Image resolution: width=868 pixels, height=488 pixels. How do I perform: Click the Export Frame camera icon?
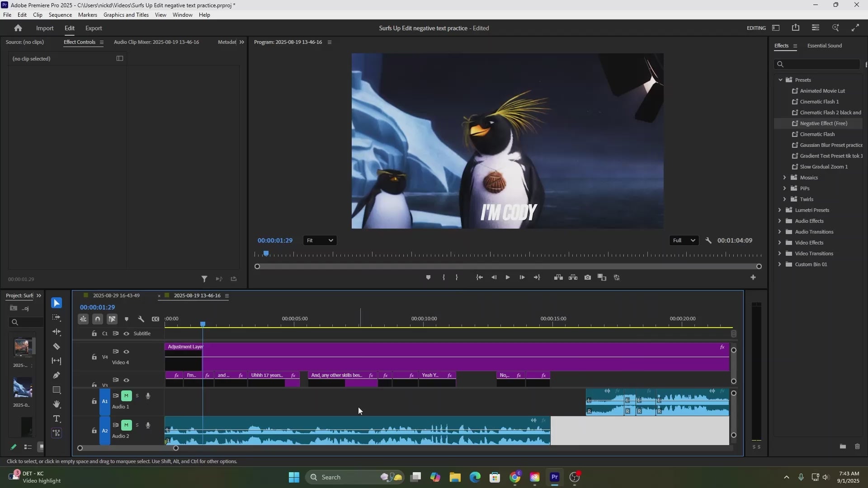[587, 277]
